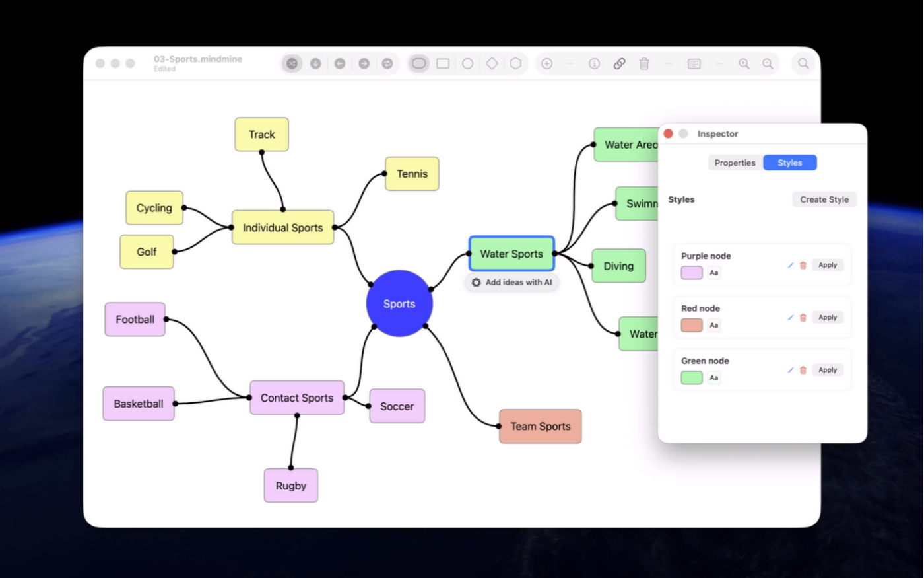Select the Tennis node
Screen dimensions: 924x578
pyautogui.click(x=412, y=174)
